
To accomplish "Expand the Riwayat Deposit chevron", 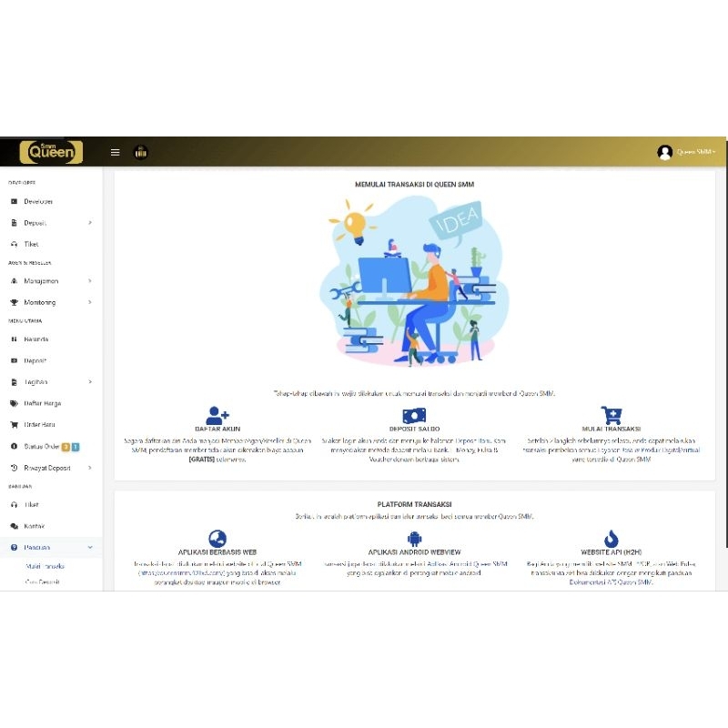I will [90, 468].
